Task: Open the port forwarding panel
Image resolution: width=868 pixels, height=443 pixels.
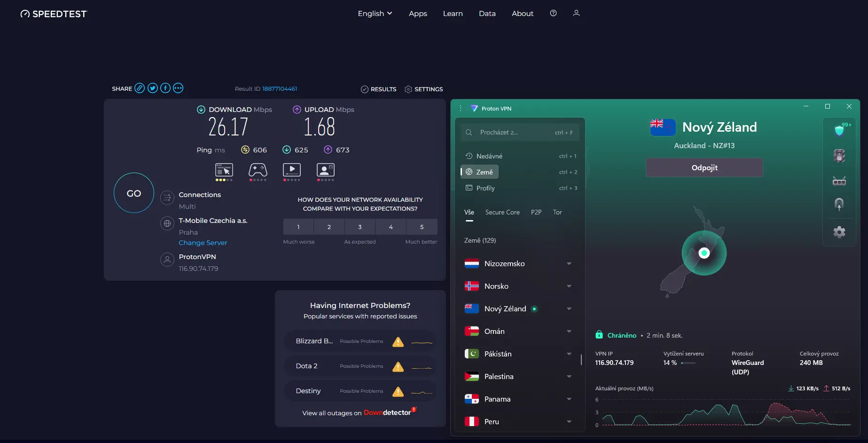Action: pos(839,181)
